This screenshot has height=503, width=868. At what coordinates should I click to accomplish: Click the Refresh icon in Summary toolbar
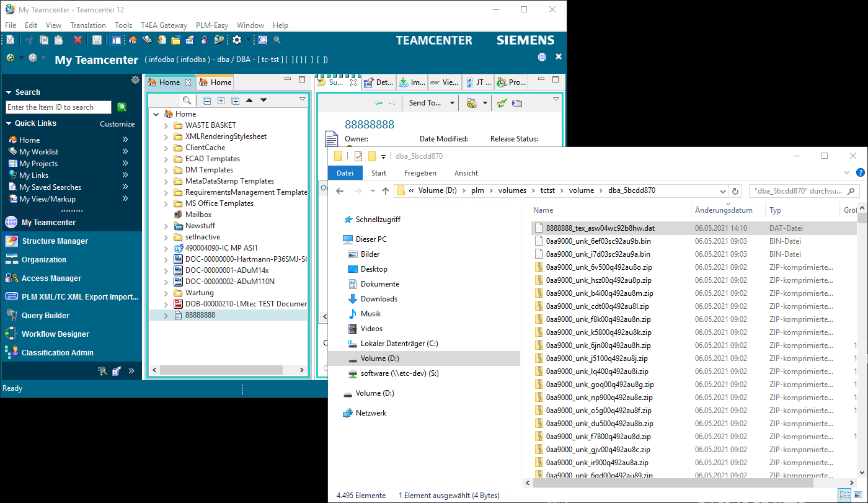click(502, 103)
